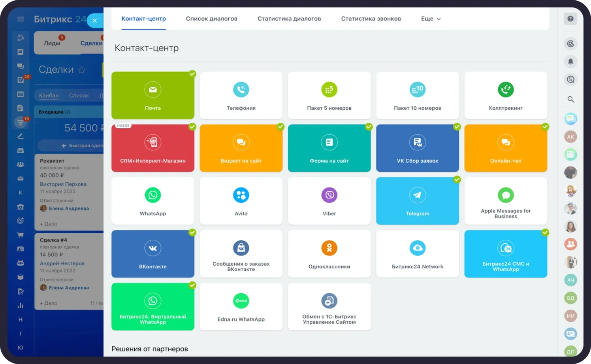Open Андрей Нестеров contact link
591x364 pixels.
pos(62,263)
